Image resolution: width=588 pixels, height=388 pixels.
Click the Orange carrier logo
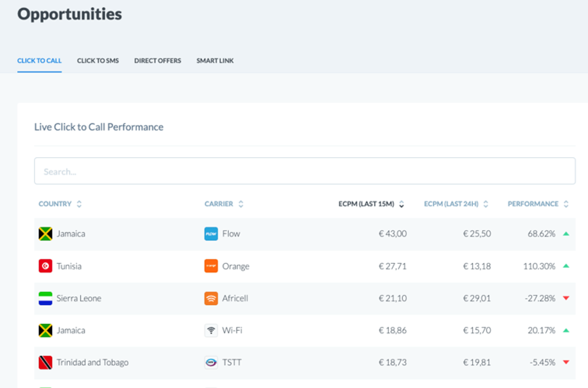coord(211,266)
